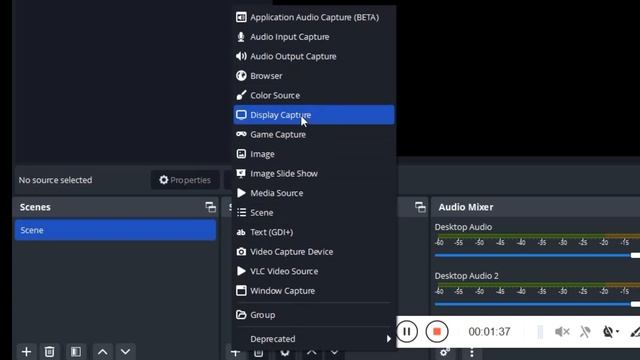Choose the Image source option

[313, 154]
